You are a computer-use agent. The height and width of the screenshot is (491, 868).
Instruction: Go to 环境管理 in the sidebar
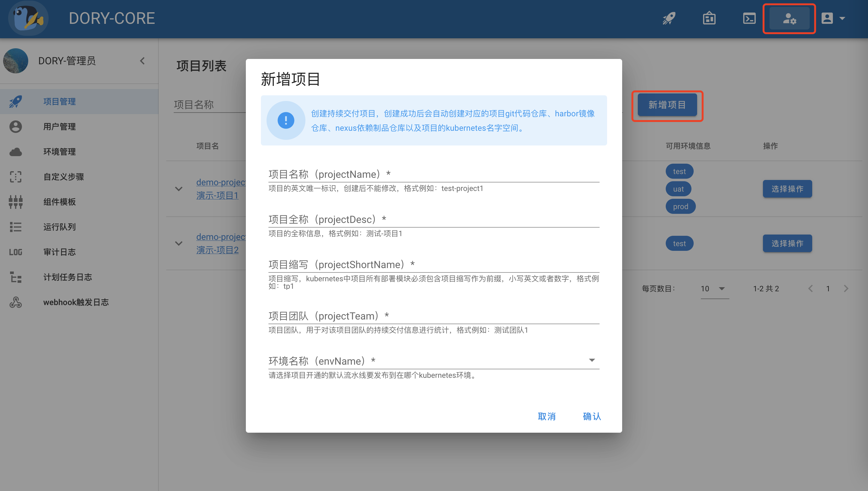tap(59, 152)
